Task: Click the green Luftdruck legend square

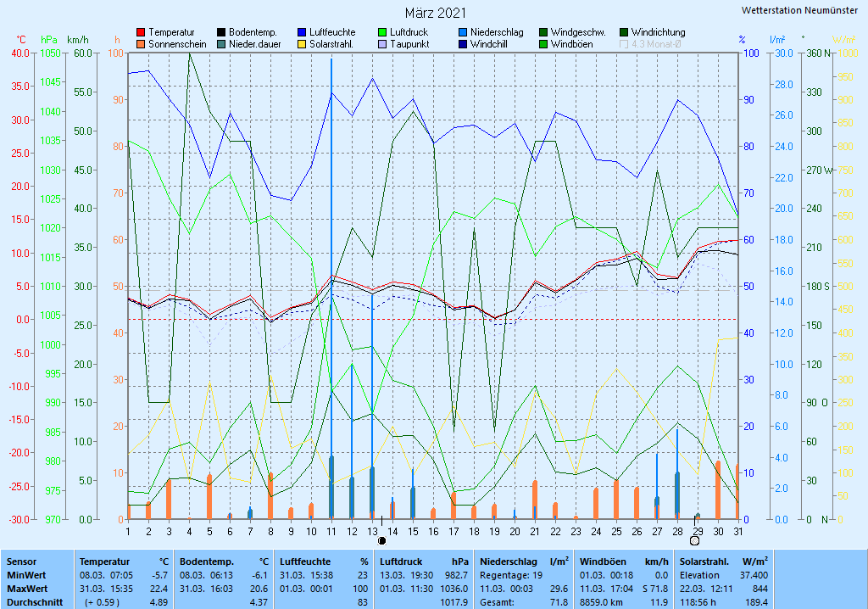Action: click(383, 32)
